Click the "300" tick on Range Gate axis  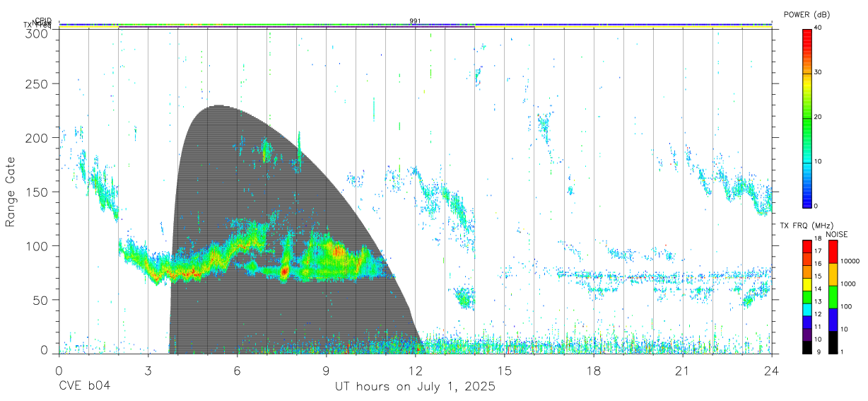click(x=36, y=33)
